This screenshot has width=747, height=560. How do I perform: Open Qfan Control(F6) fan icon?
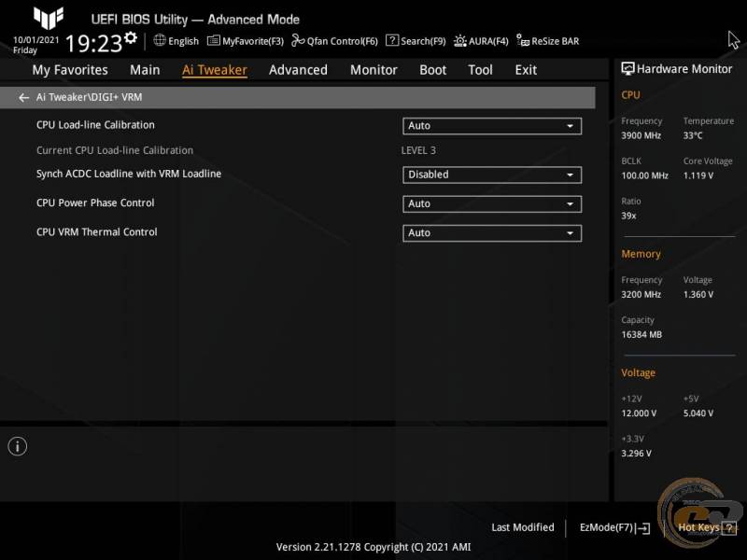[298, 40]
